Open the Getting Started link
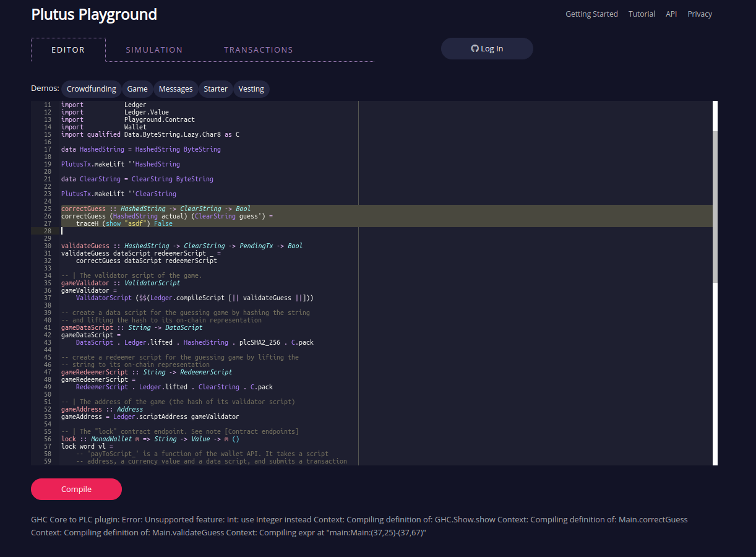 click(591, 14)
